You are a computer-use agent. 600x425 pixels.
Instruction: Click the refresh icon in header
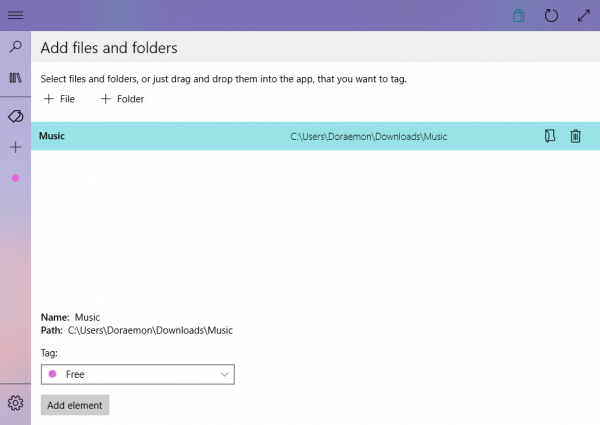551,16
